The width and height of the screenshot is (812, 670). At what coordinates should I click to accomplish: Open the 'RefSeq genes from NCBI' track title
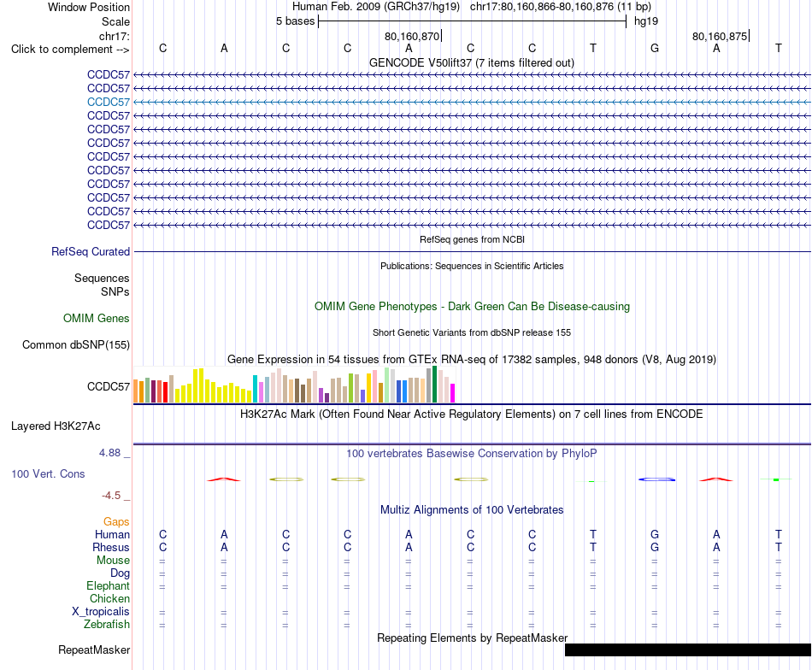pyautogui.click(x=472, y=239)
